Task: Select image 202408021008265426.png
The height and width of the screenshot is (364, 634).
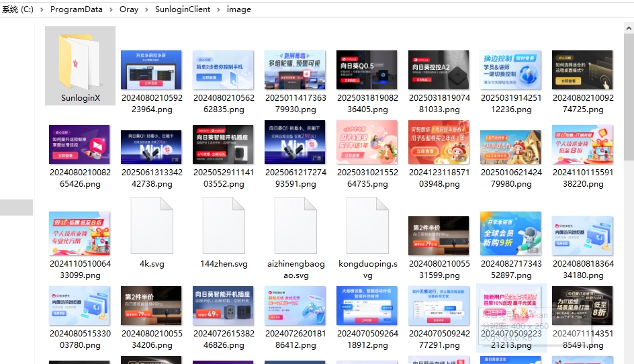Action: point(79,144)
